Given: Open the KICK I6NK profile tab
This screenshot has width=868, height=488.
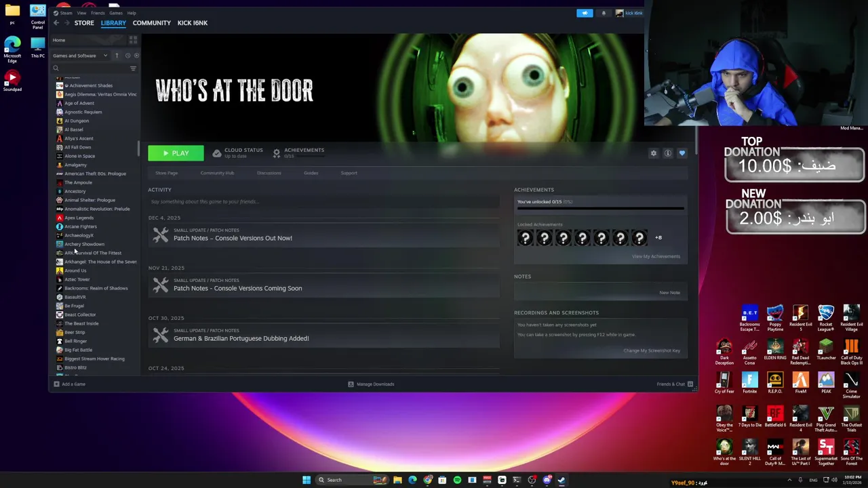Looking at the screenshot, I should pyautogui.click(x=193, y=23).
